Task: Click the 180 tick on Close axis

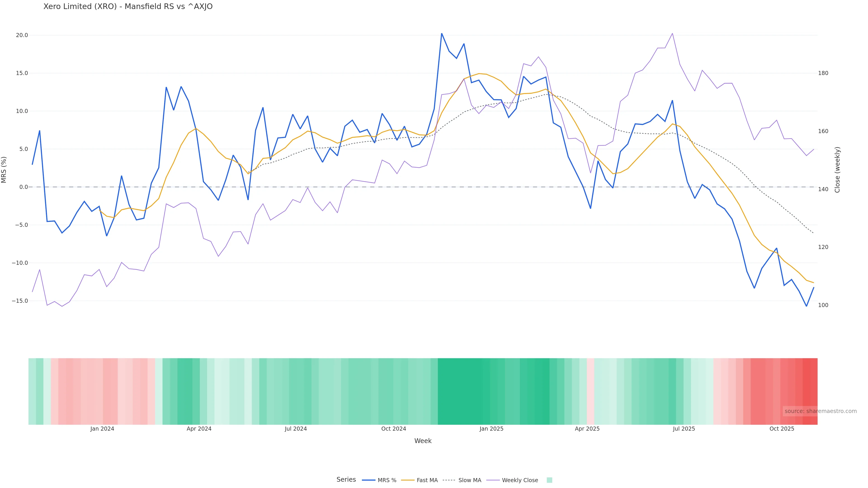Action: 823,73
